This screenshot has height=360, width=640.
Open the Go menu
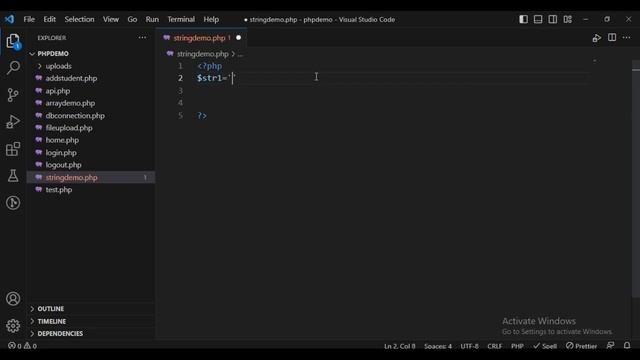(x=132, y=19)
